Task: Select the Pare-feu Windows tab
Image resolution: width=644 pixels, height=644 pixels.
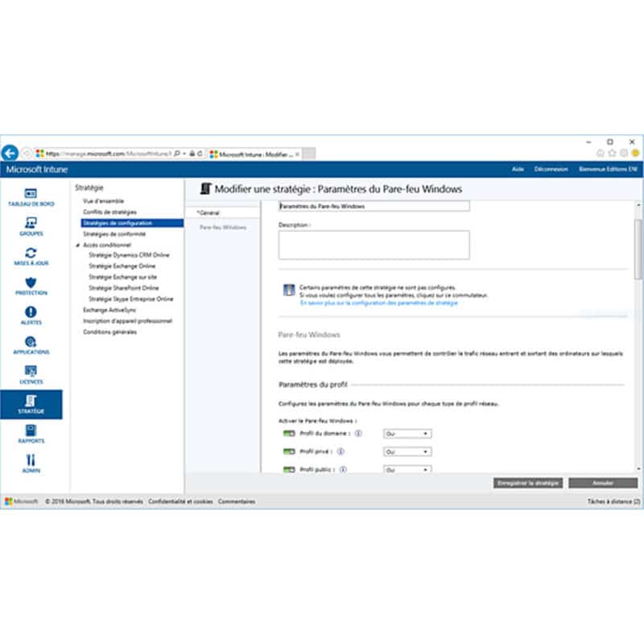Action: [223, 227]
